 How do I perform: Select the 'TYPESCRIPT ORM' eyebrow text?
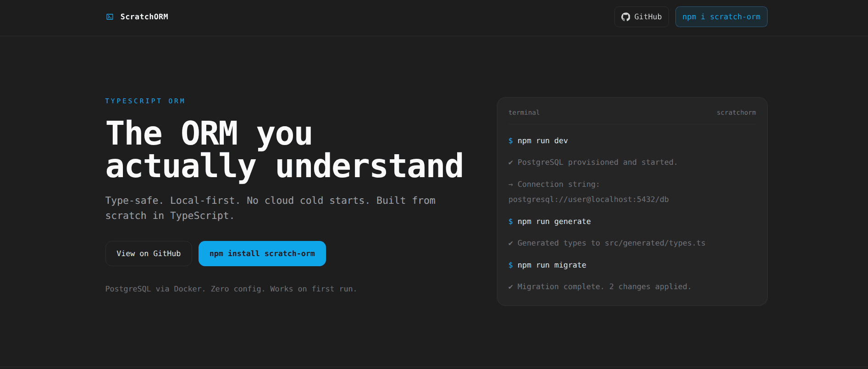[145, 101]
